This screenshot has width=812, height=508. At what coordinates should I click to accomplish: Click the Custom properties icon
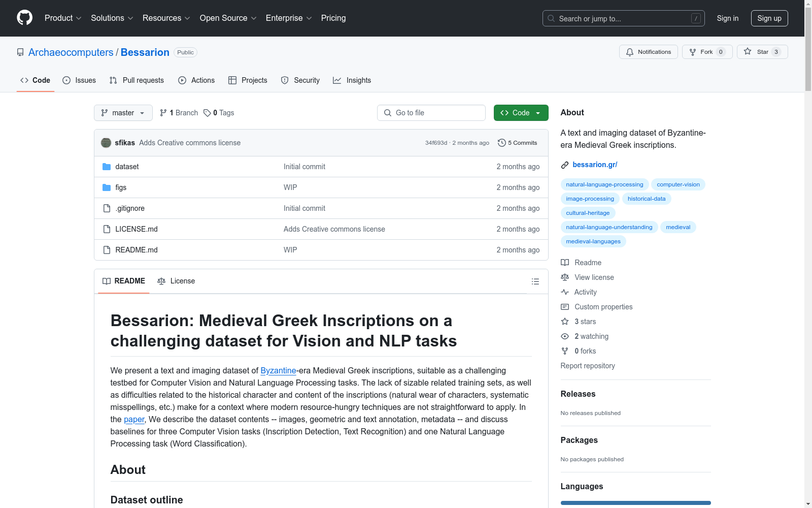point(565,307)
